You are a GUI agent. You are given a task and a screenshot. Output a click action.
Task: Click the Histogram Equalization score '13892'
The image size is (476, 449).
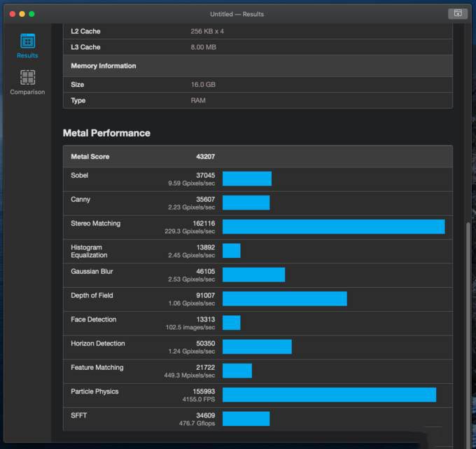tap(206, 247)
